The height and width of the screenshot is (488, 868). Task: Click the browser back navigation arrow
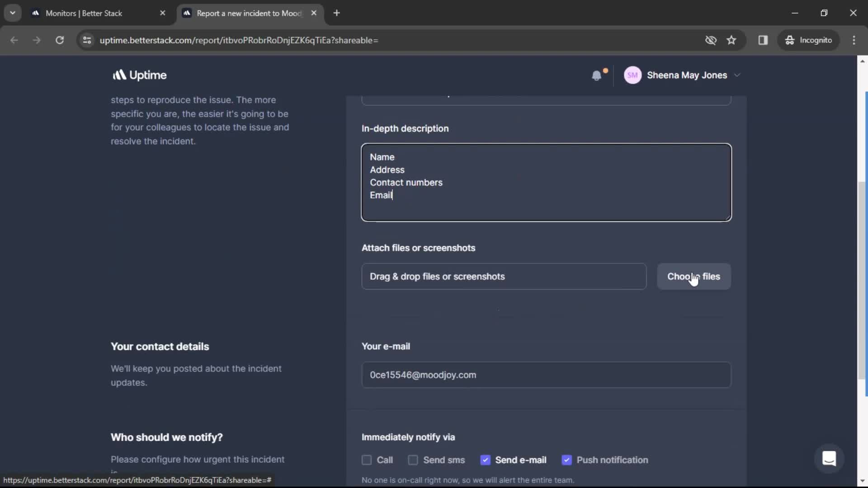(x=14, y=40)
